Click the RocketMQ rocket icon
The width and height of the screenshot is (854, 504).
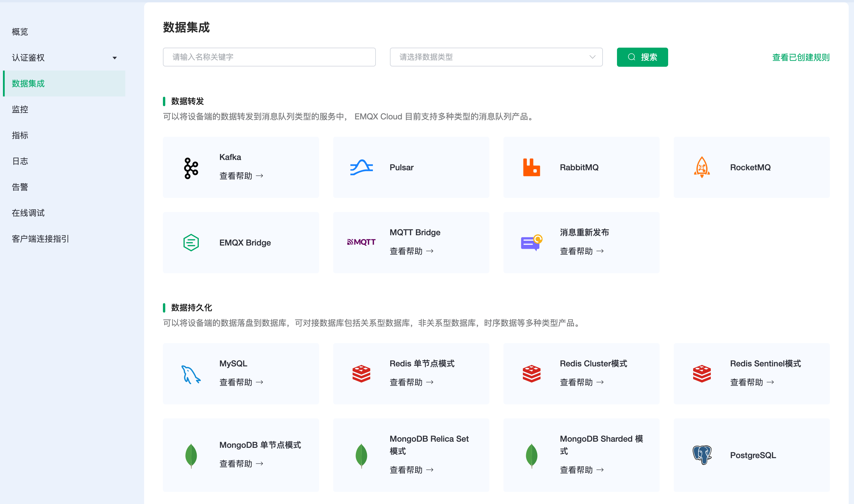click(x=702, y=167)
